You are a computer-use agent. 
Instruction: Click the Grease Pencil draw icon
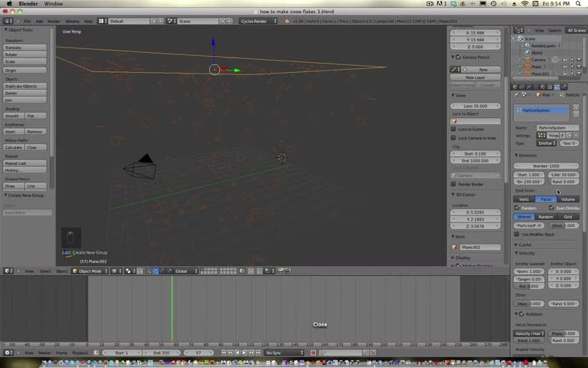tap(455, 69)
